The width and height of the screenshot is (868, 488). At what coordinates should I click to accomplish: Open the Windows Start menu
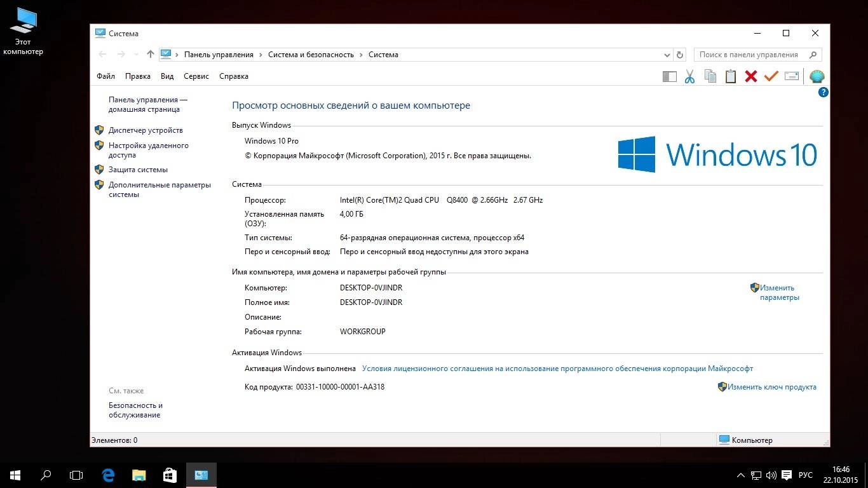coord(15,475)
